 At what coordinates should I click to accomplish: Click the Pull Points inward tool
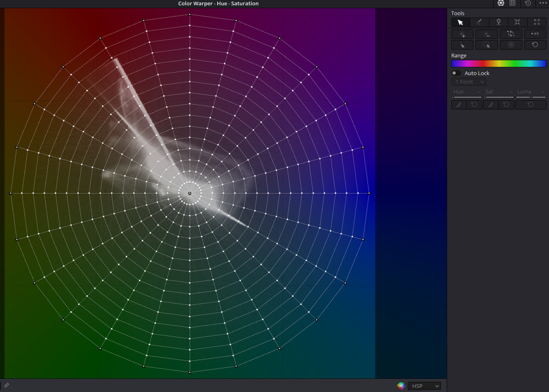pyautogui.click(x=518, y=23)
